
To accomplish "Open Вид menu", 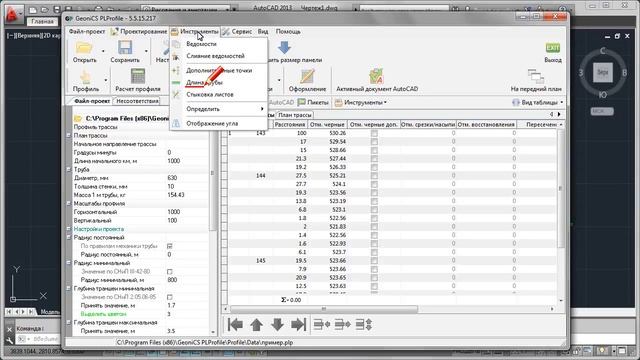I will click(263, 31).
